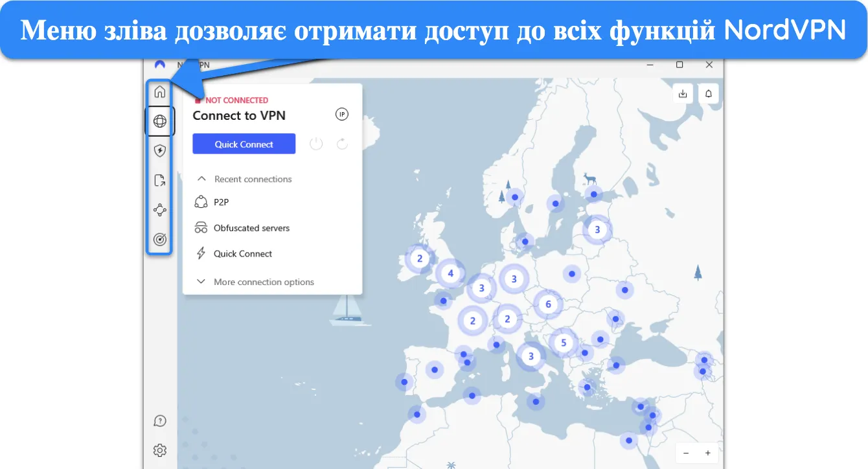Click cluster 2 over the United Kingdom

click(x=420, y=258)
